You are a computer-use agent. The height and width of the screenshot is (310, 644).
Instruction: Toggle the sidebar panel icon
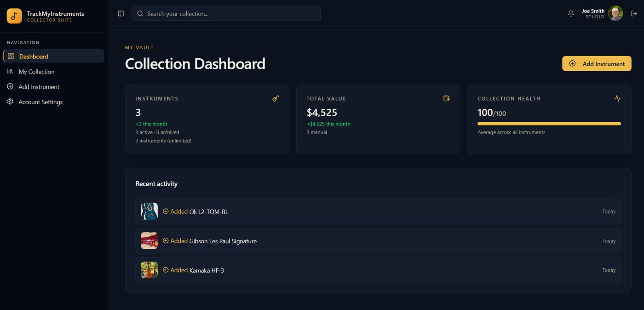click(121, 14)
